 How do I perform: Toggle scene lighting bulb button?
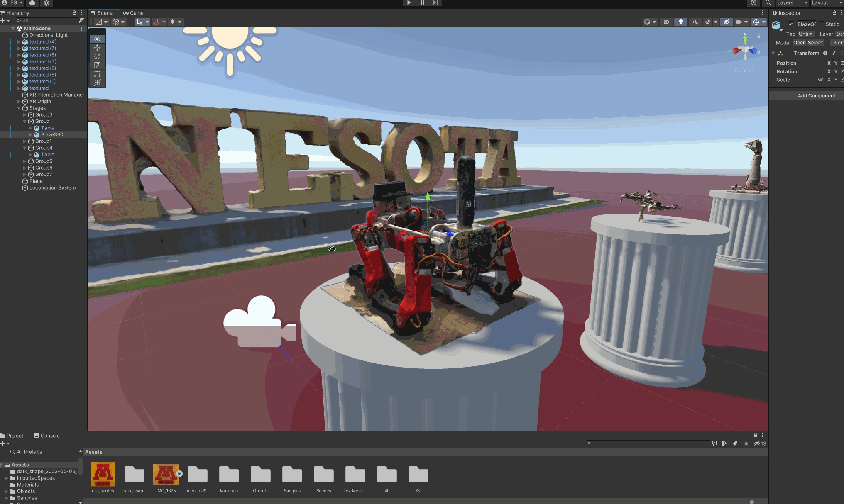(681, 22)
